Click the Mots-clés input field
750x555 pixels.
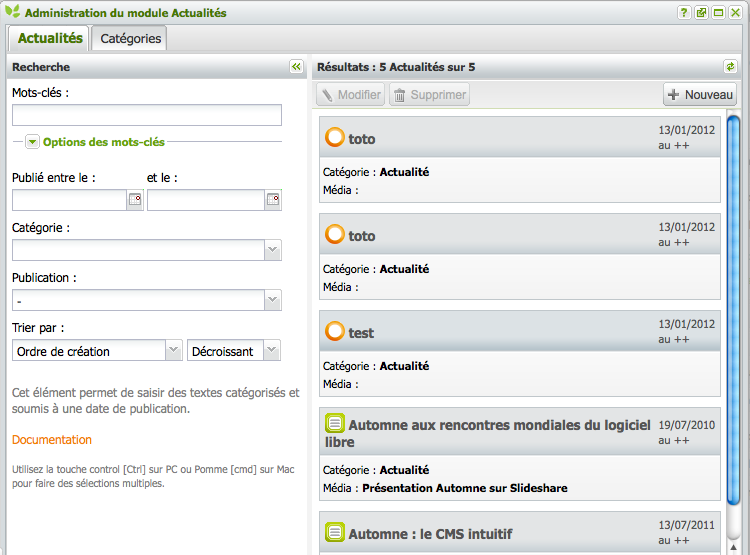(x=146, y=115)
